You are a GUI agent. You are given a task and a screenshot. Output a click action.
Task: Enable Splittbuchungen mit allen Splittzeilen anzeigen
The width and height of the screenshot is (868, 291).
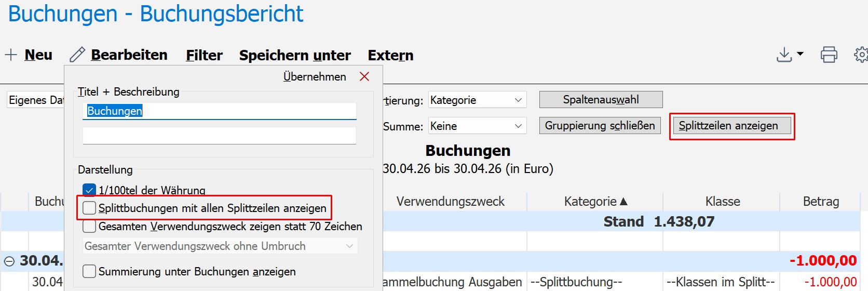click(89, 208)
